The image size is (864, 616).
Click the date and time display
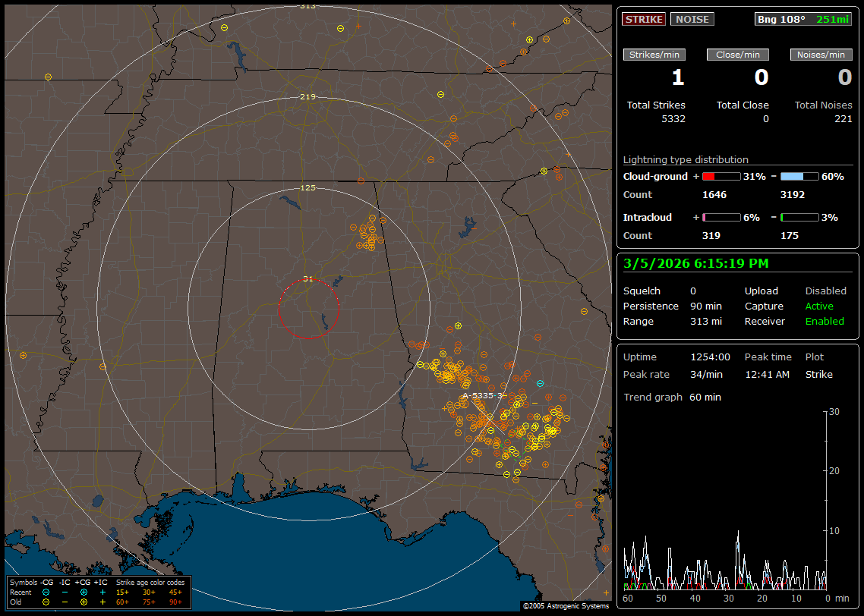695,263
